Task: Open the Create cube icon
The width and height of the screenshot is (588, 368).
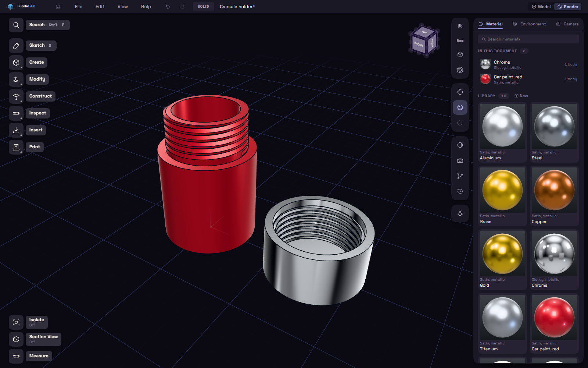Action: (x=16, y=63)
